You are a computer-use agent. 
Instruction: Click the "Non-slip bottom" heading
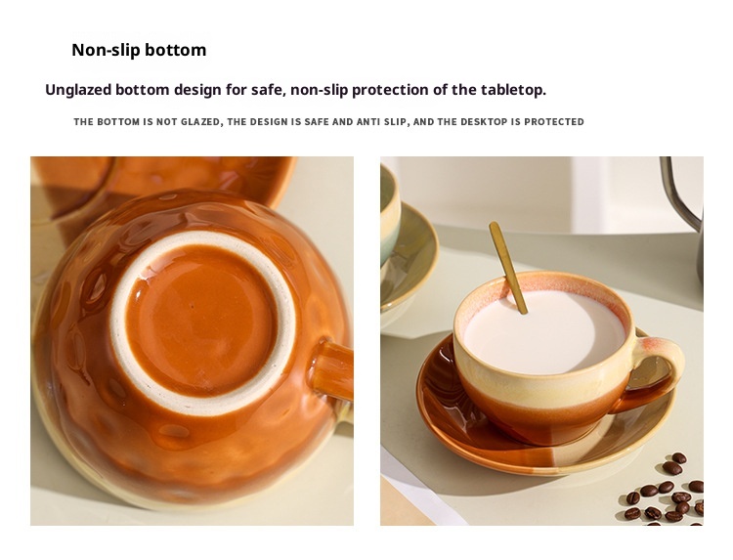coord(139,50)
